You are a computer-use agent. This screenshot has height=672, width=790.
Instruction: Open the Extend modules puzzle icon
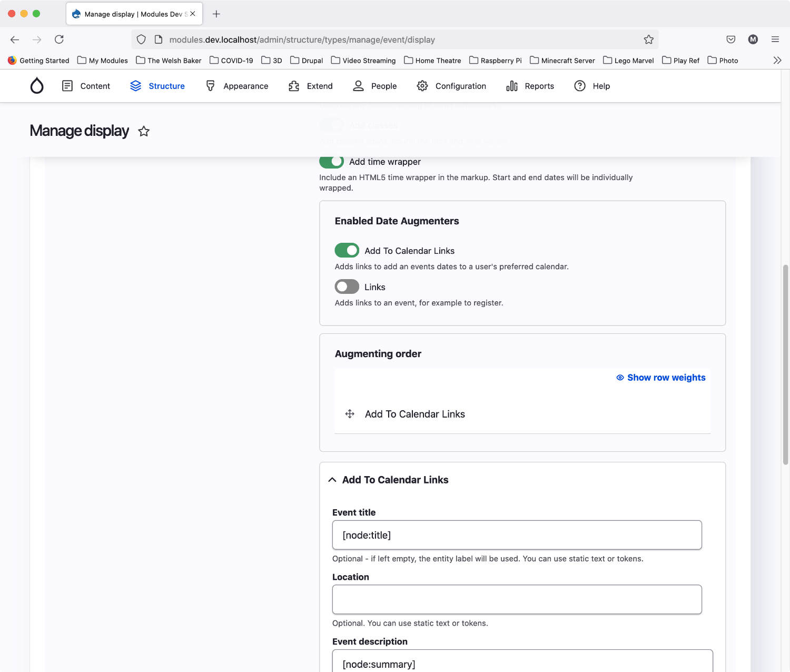pyautogui.click(x=294, y=85)
